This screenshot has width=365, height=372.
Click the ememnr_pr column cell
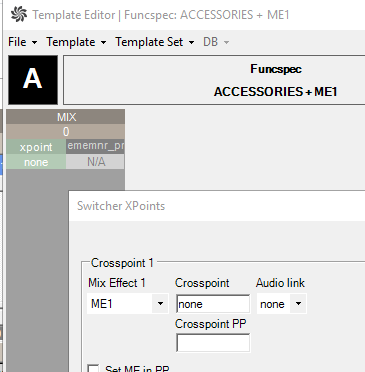click(x=95, y=146)
